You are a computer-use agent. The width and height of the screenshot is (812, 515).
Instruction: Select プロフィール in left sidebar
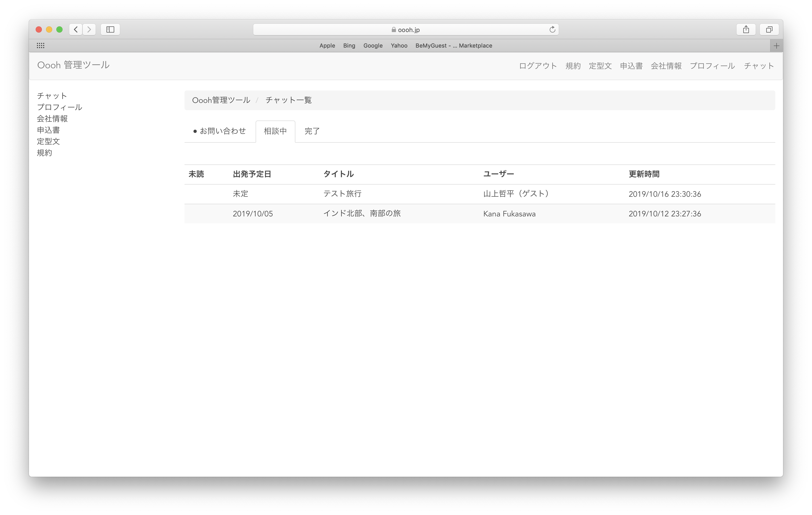pos(59,107)
